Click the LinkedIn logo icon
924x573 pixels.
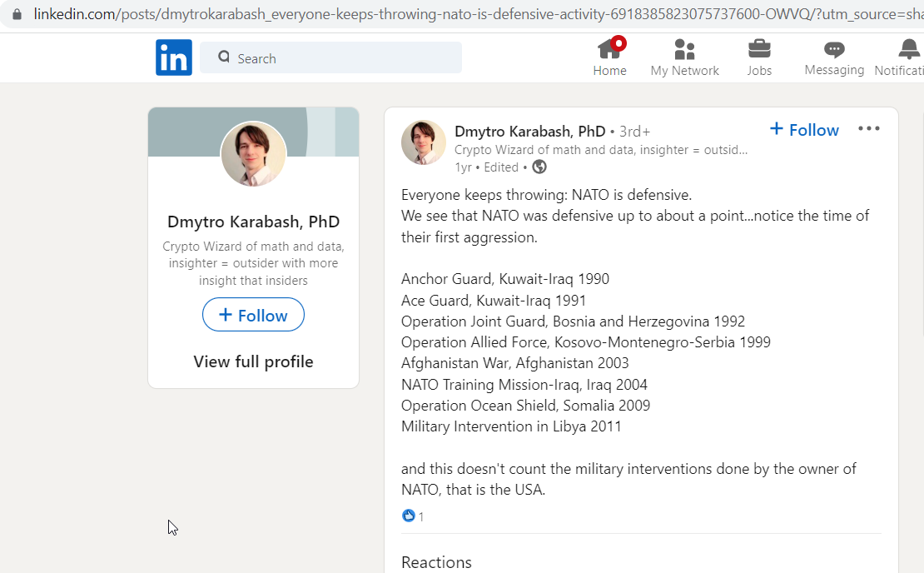(x=174, y=57)
